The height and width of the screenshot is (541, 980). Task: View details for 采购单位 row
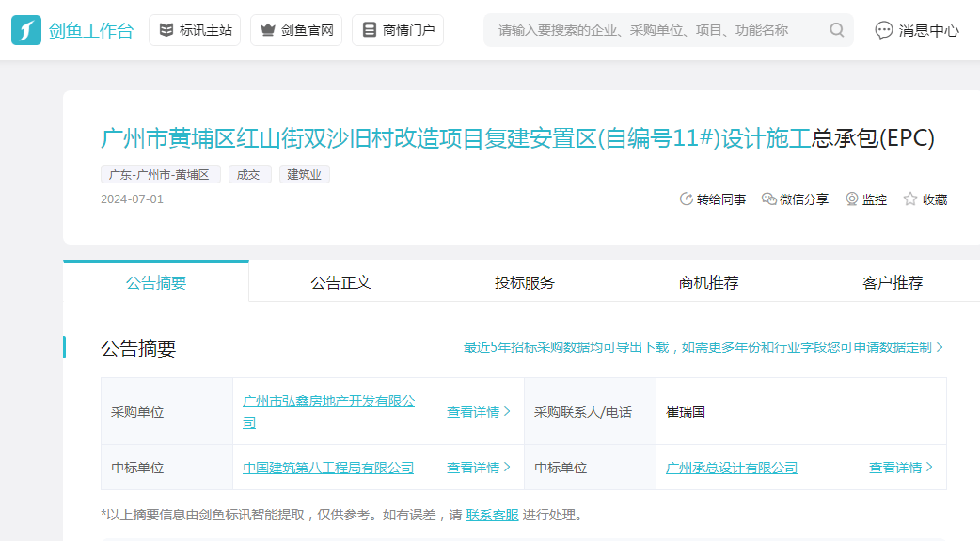(x=478, y=411)
